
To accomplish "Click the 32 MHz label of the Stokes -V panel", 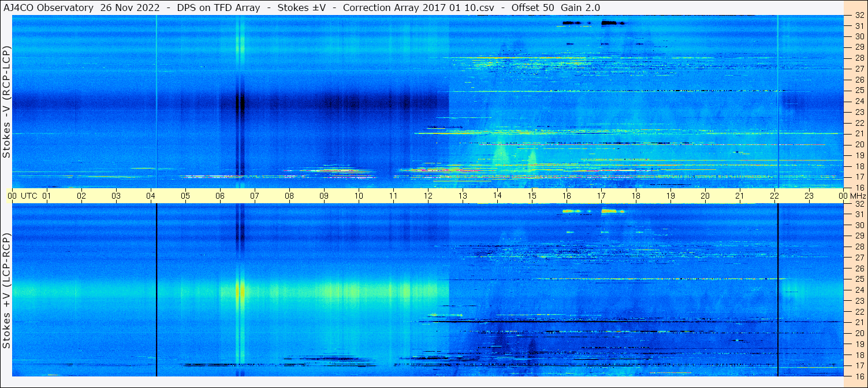I will (859, 16).
